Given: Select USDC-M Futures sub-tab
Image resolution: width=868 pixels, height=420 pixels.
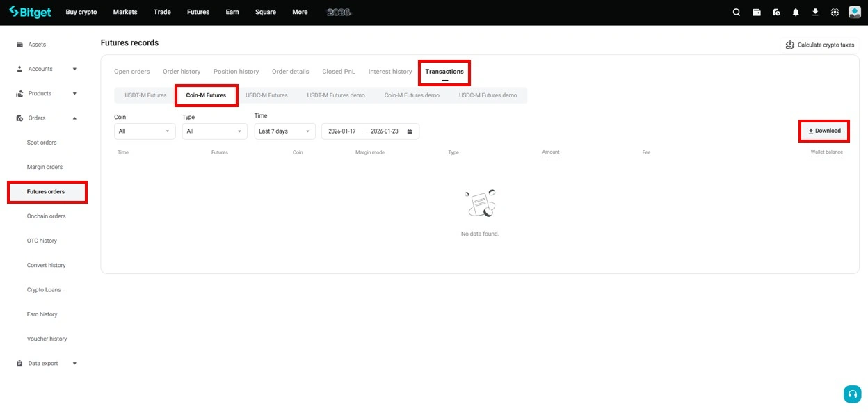Looking at the screenshot, I should pos(266,95).
